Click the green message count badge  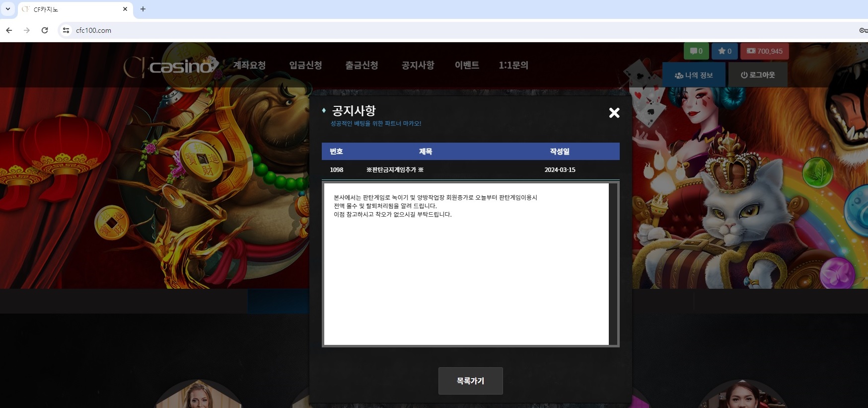(696, 51)
